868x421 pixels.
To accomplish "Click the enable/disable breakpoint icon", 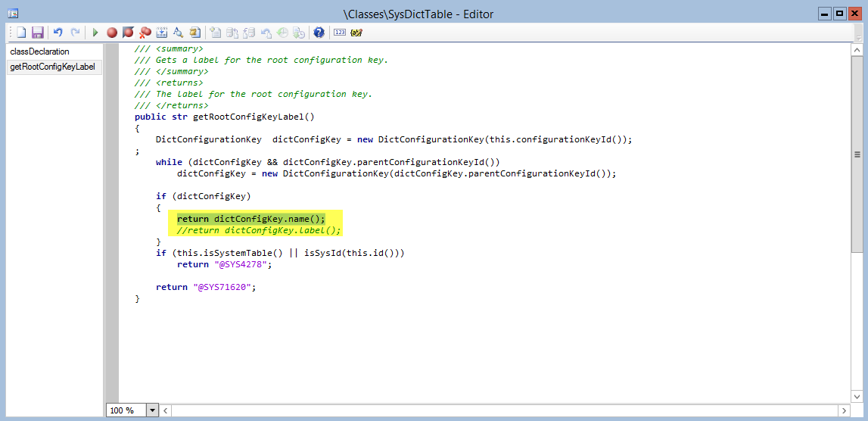I will [x=128, y=33].
